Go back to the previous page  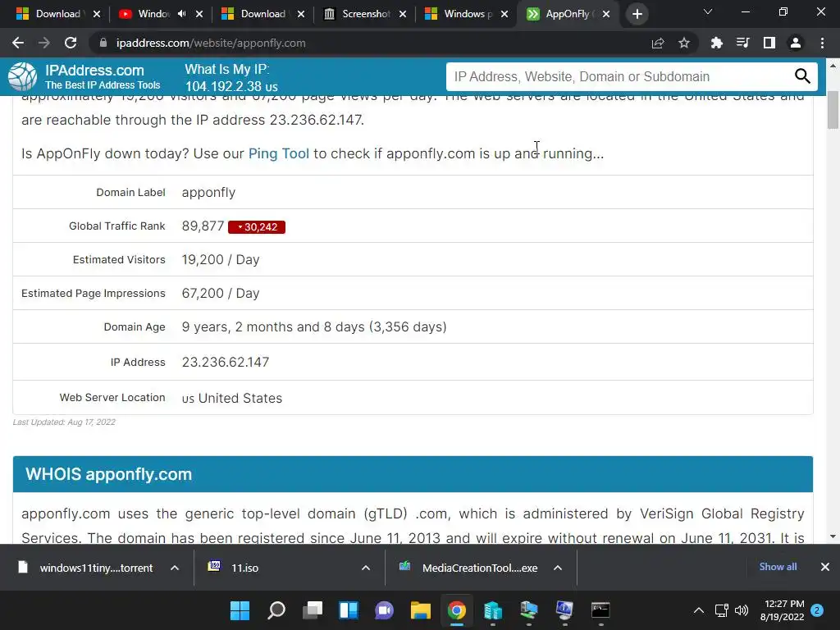pyautogui.click(x=18, y=43)
